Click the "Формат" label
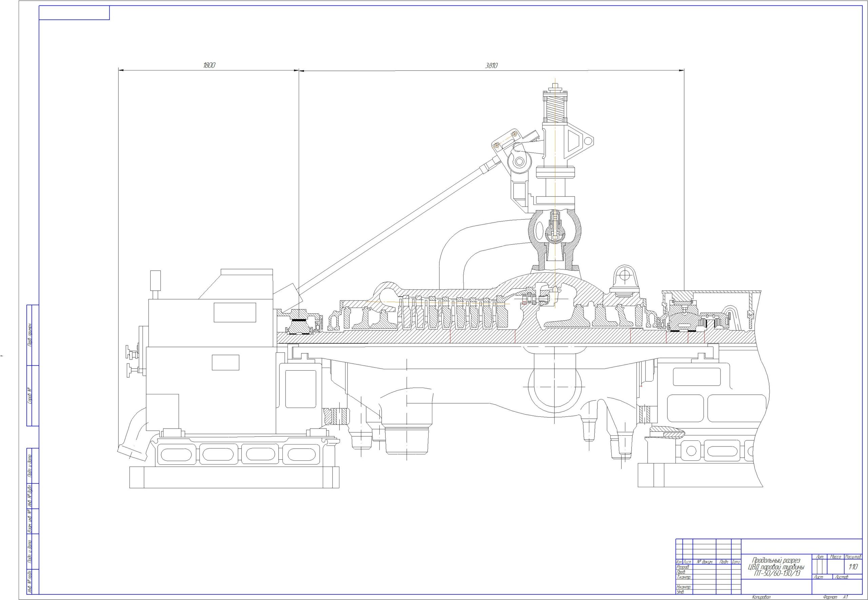The width and height of the screenshot is (868, 600). (x=830, y=597)
